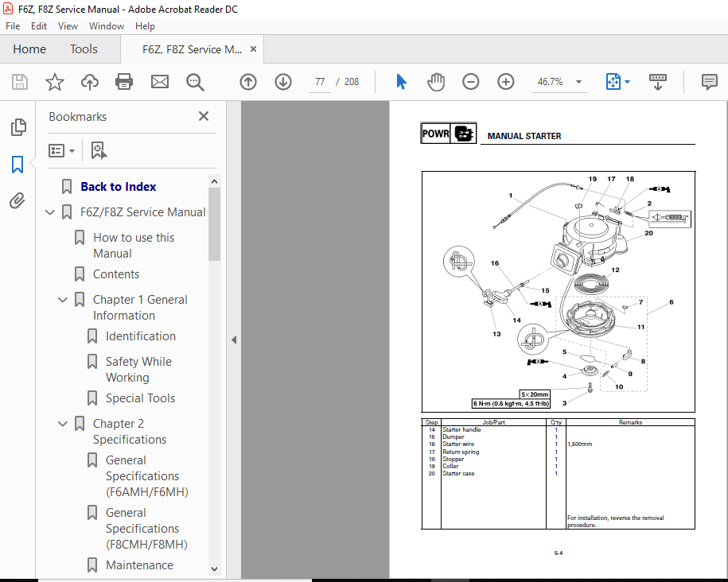
Task: Close the Bookmarks panel
Action: (x=204, y=116)
